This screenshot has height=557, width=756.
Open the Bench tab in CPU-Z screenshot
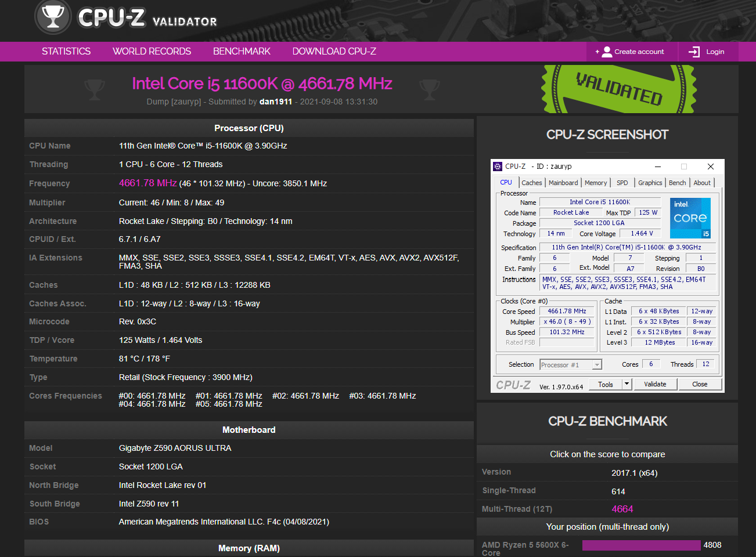pyautogui.click(x=677, y=183)
